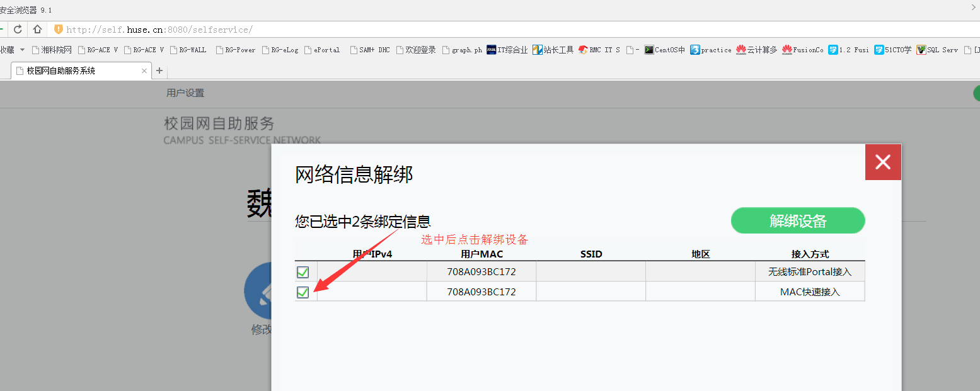Click the browser home icon
The width and height of the screenshot is (980, 391).
point(37,30)
